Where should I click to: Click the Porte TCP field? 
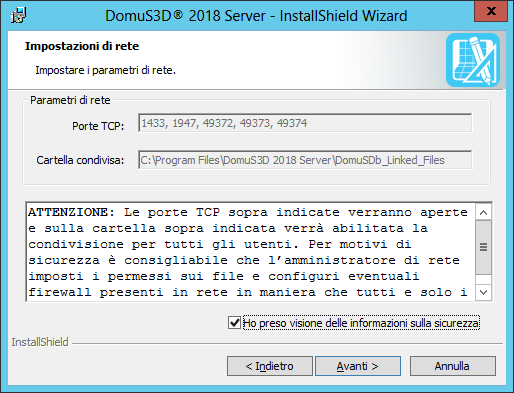click(305, 123)
